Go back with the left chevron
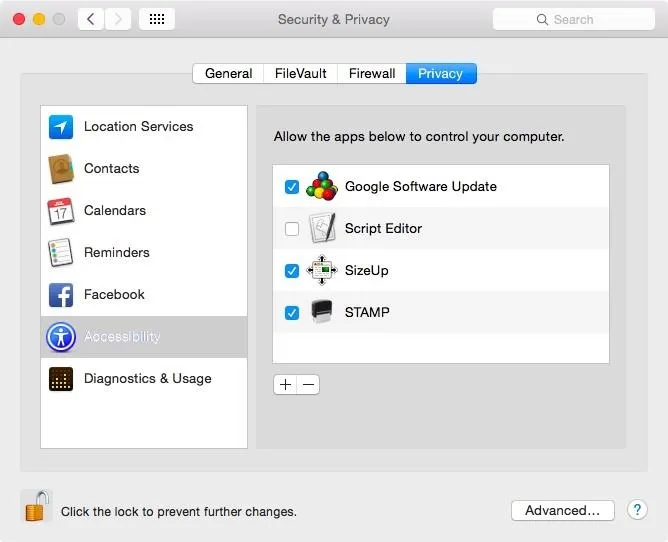 point(91,19)
